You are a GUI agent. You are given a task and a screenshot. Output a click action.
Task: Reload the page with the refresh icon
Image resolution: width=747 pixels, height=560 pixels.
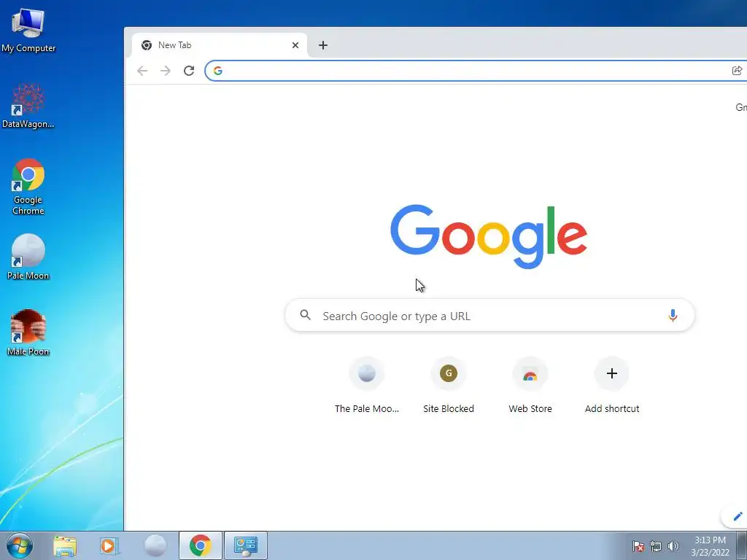pyautogui.click(x=189, y=71)
